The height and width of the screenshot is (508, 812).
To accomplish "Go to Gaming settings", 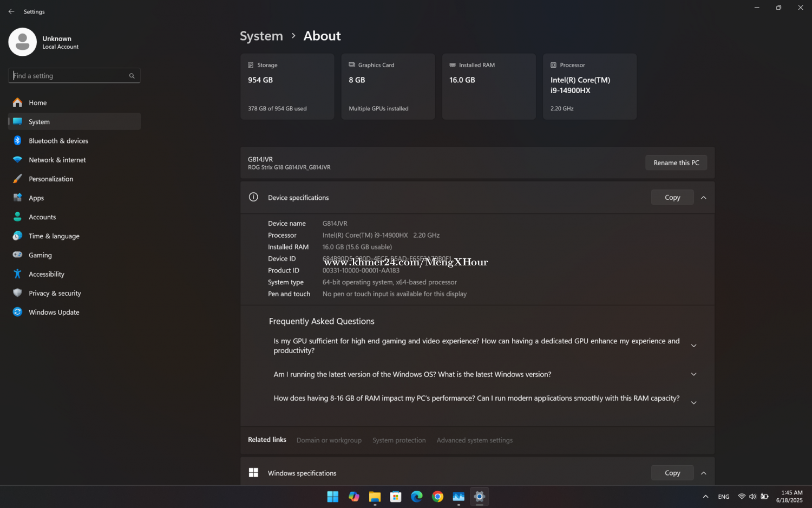I will pyautogui.click(x=74, y=255).
